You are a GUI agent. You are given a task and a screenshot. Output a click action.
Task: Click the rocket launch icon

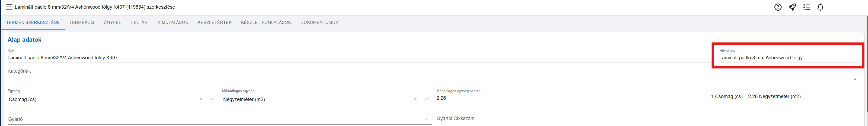pyautogui.click(x=792, y=7)
